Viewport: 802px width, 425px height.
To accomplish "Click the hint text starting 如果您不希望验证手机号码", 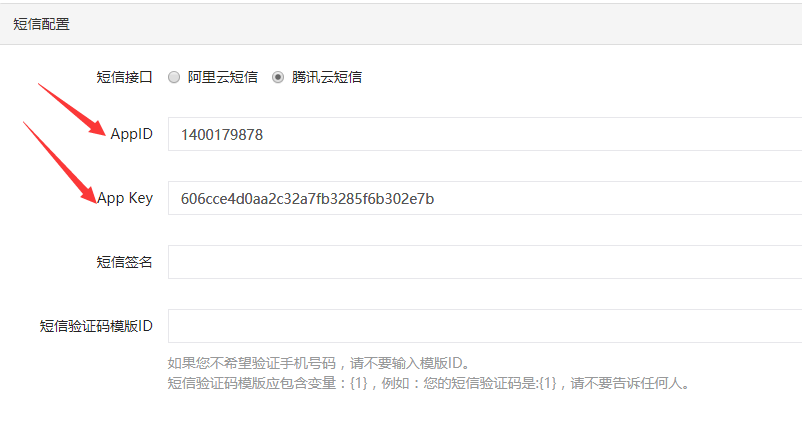I will 319,363.
